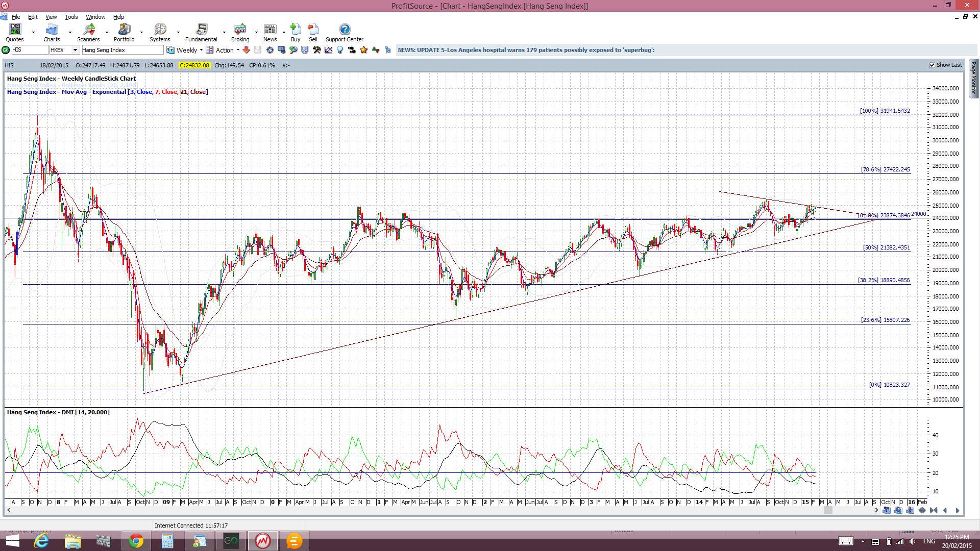
Task: Click the Buy order icon
Action: coord(296,33)
